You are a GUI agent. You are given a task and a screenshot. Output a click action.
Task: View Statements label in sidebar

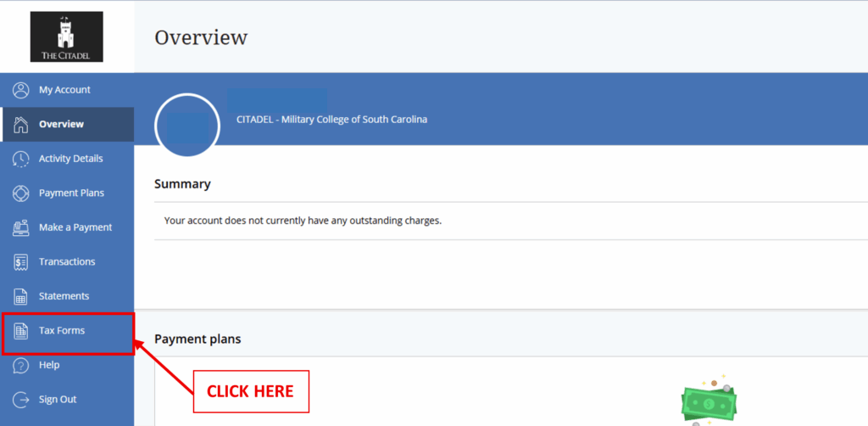click(64, 296)
